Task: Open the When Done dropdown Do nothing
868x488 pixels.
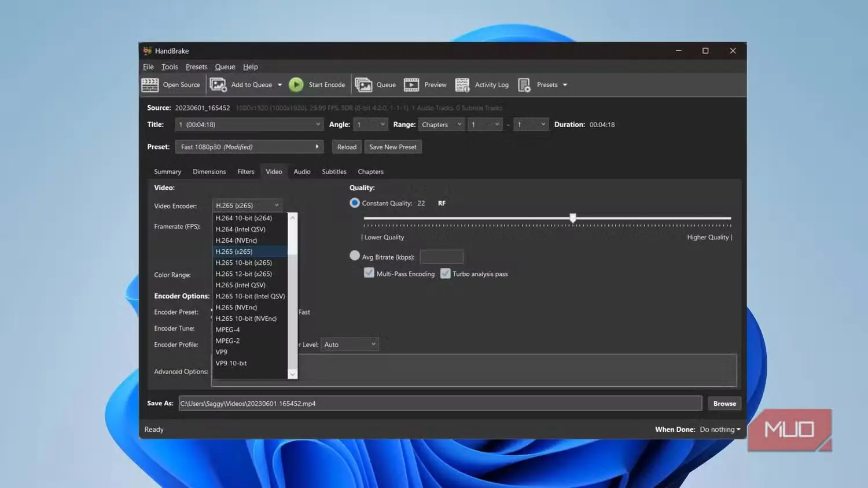Action: [x=720, y=430]
